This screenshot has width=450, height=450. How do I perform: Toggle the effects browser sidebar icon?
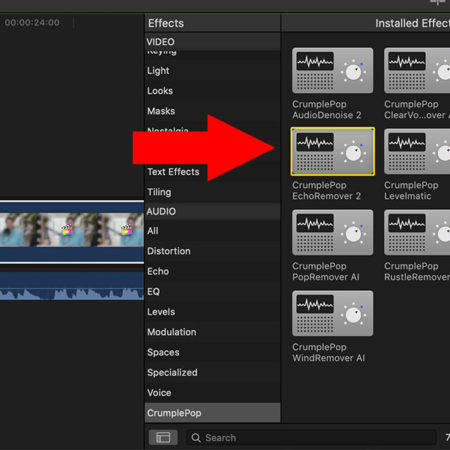163,437
